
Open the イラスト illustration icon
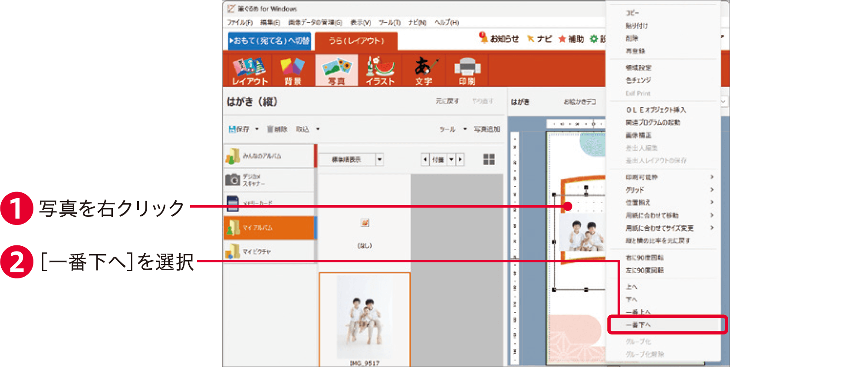coord(380,70)
